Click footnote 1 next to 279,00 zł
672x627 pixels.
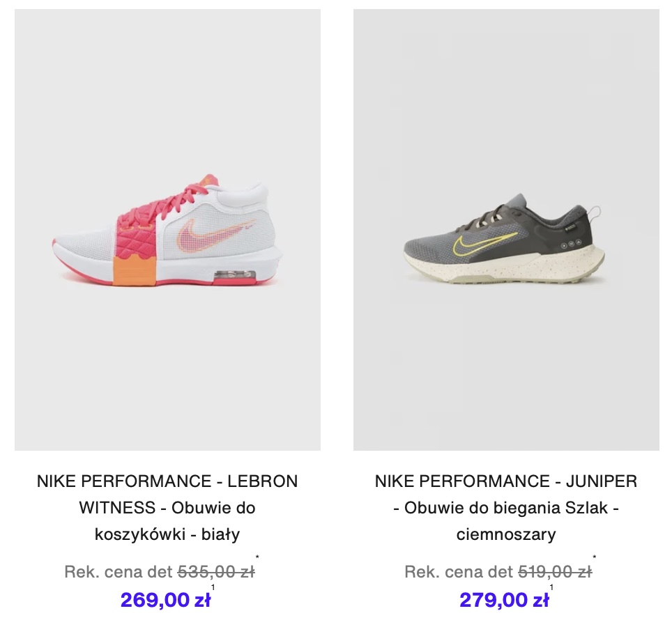[551, 587]
